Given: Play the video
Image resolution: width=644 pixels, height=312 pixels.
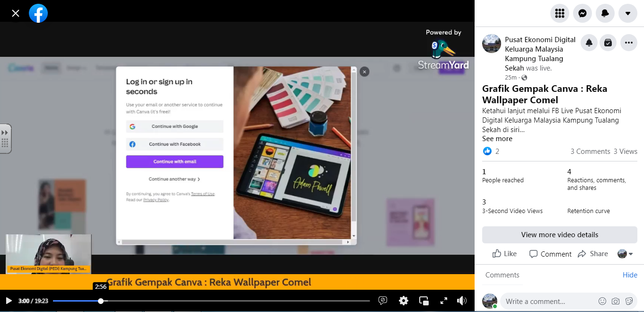Looking at the screenshot, I should pyautogui.click(x=9, y=301).
